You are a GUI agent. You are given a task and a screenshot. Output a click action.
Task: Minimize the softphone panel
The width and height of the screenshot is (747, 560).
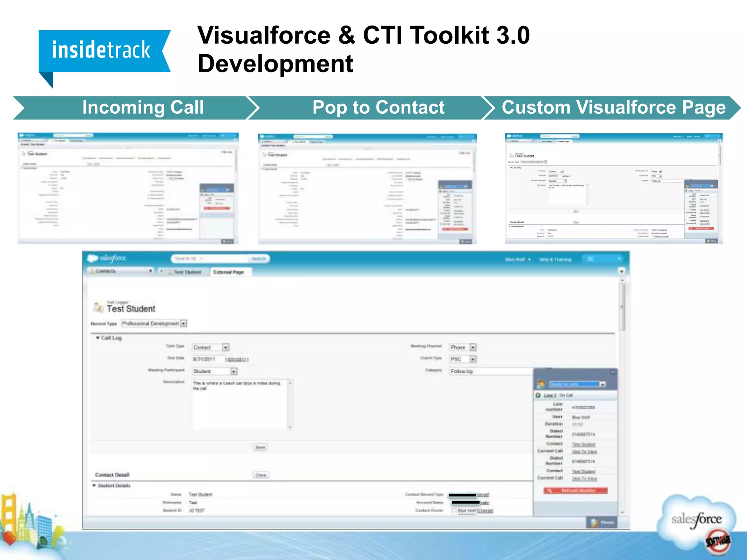click(613, 372)
